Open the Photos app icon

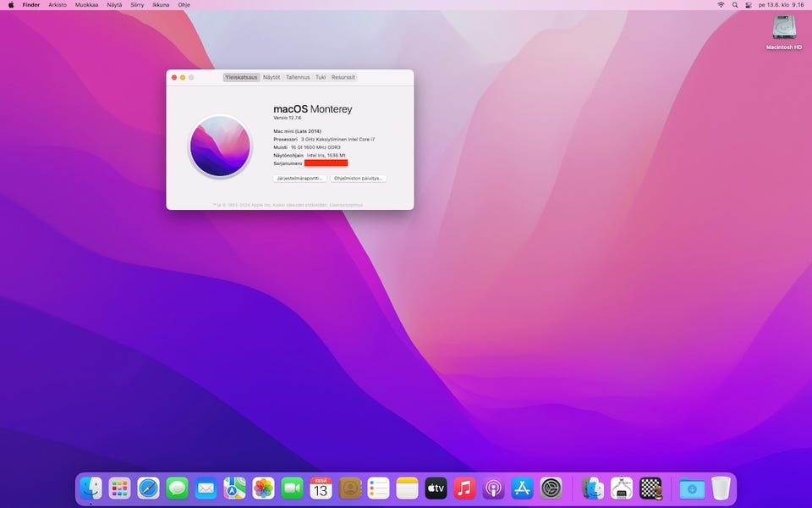tap(263, 488)
